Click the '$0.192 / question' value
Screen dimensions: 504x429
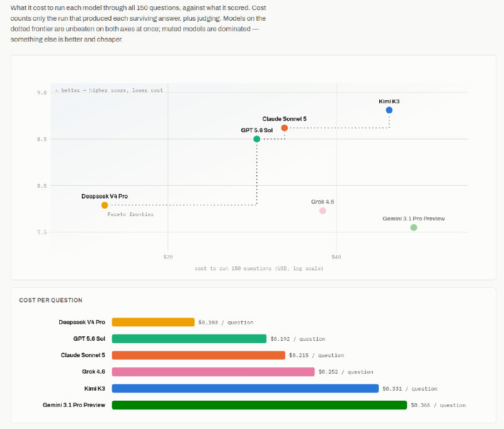point(297,339)
